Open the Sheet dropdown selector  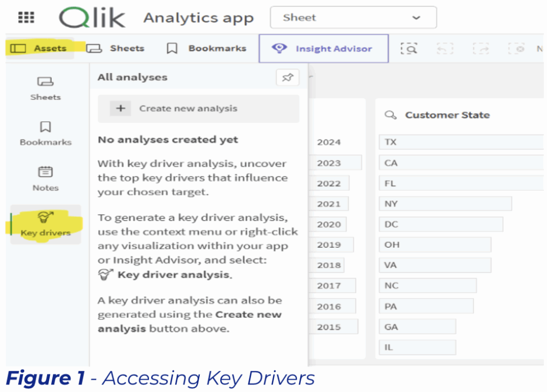353,18
